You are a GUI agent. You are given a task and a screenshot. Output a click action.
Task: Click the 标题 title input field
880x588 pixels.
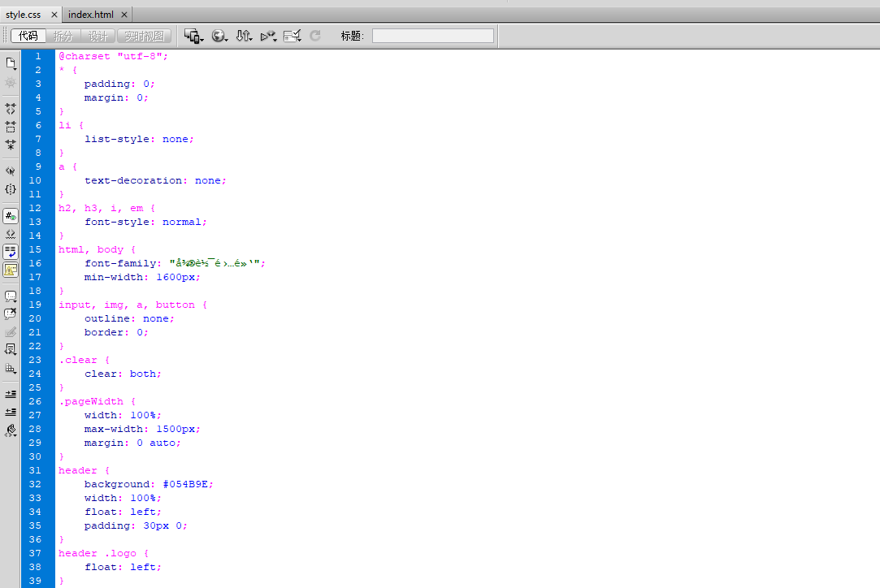[x=433, y=36]
